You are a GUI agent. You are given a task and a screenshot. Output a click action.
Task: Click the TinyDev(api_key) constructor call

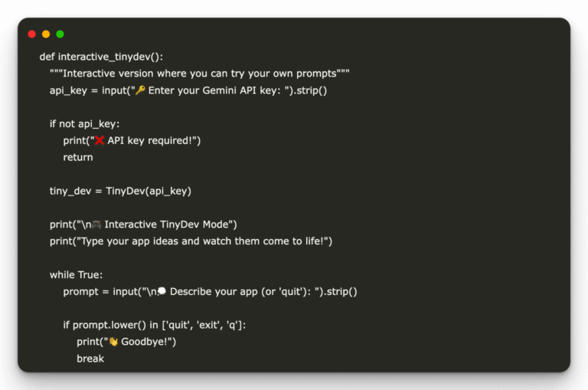[x=149, y=191]
